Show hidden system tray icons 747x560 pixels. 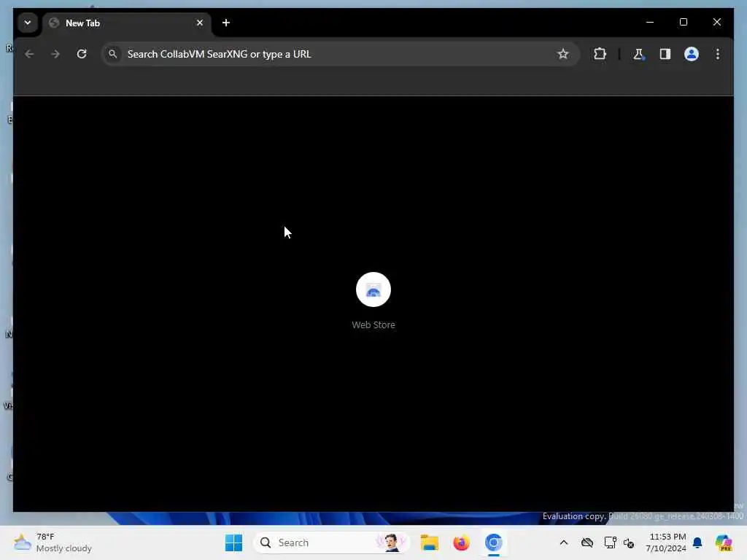(x=564, y=542)
